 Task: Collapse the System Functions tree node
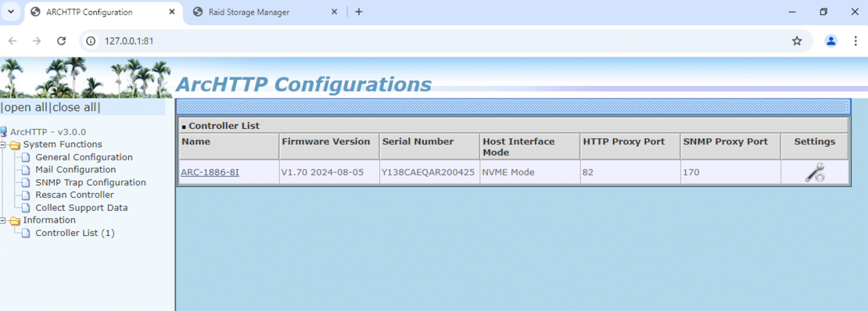(x=3, y=145)
